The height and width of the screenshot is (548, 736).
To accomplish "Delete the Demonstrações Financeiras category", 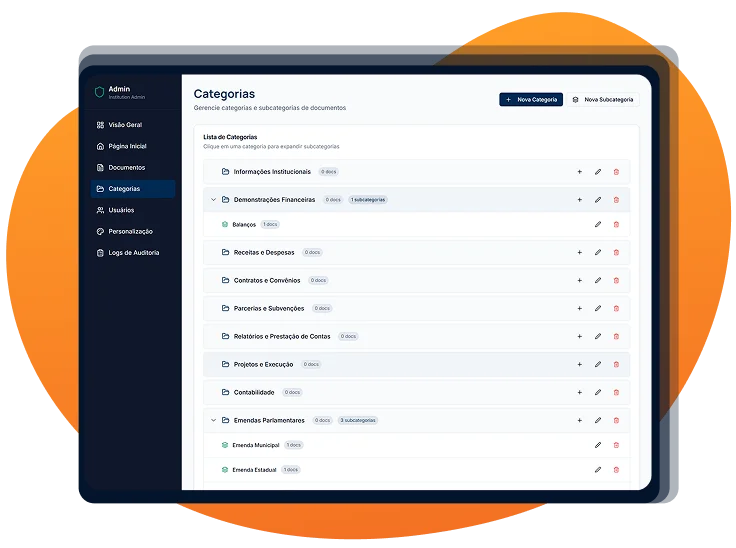I will click(x=616, y=200).
